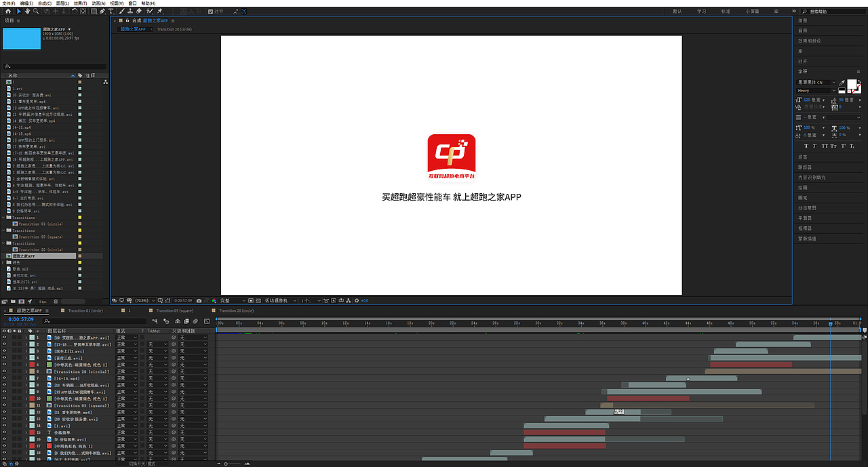
Task: Hide layer 5 中等灰色 solid via eye icon
Action: tap(4, 365)
